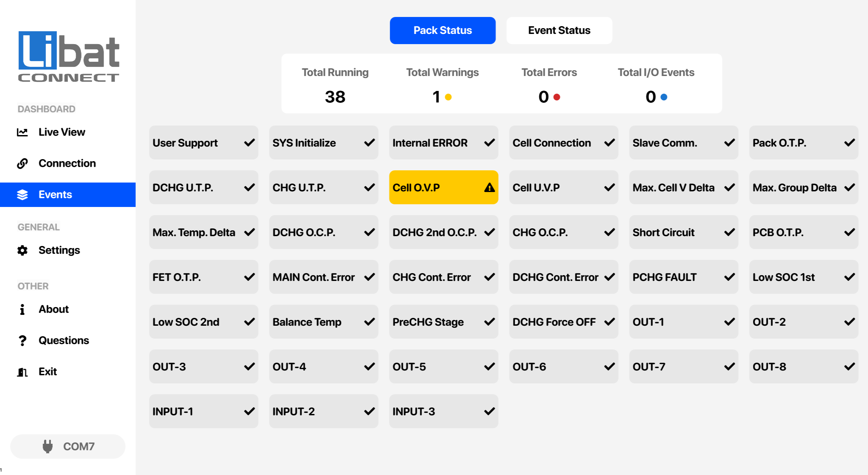Select the Balance Temp tile

pos(323,322)
